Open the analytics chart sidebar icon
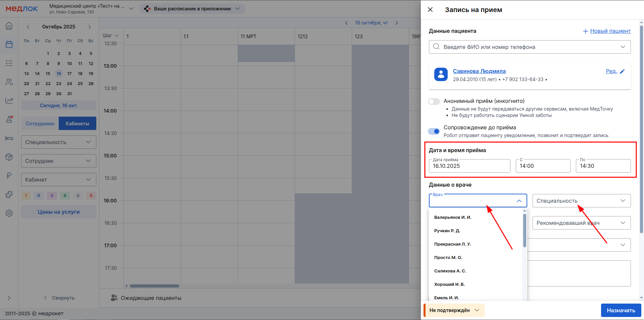The image size is (644, 320). (x=9, y=101)
